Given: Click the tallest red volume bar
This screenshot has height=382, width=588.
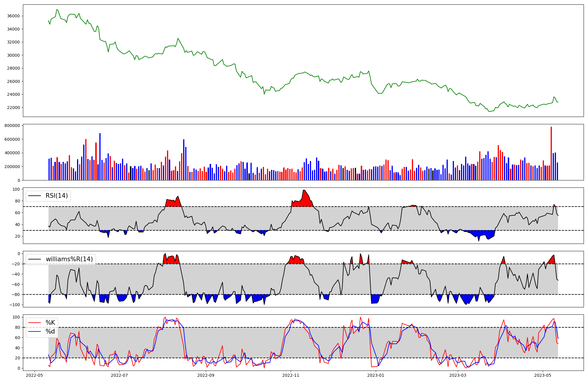Looking at the screenshot, I should tap(551, 153).
